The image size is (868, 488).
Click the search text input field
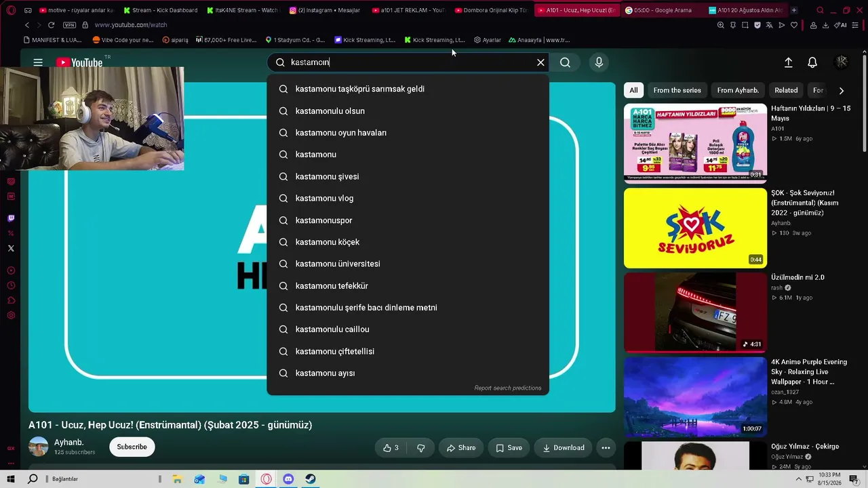tap(409, 62)
